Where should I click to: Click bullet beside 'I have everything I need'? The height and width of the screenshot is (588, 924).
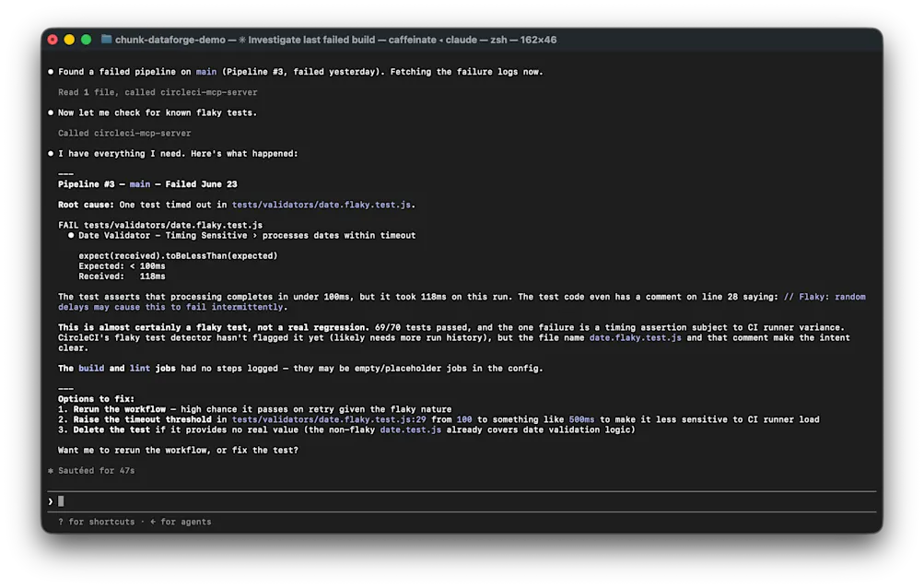click(51, 153)
